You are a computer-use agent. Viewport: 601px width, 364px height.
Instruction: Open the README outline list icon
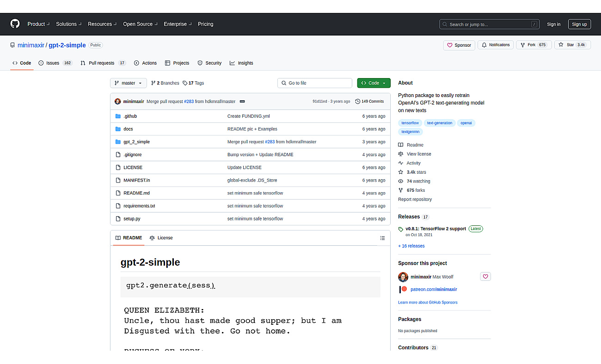pos(382,238)
